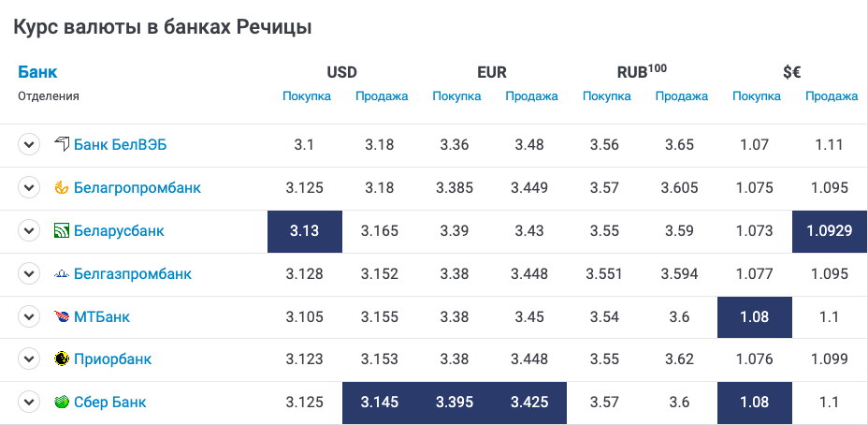The height and width of the screenshot is (425, 868).
Task: Select highlighted 1.0929 rate in Беларусбанк row
Action: (x=830, y=231)
